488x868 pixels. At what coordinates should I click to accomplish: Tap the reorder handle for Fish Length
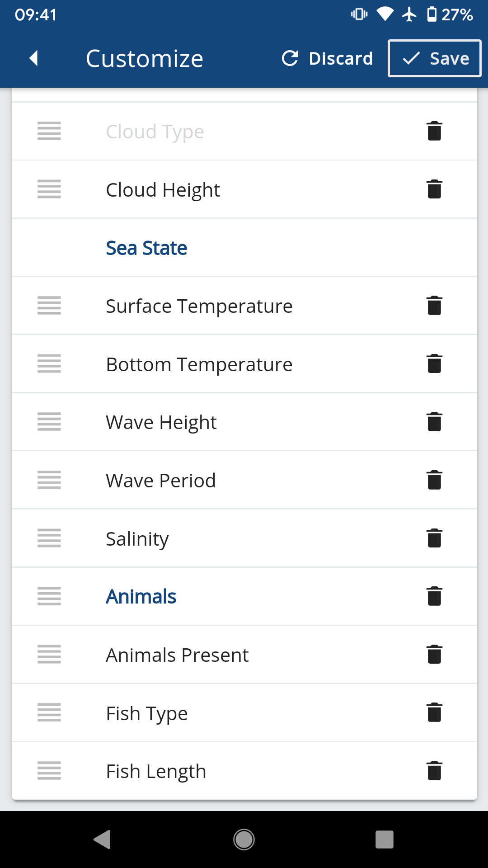point(49,771)
